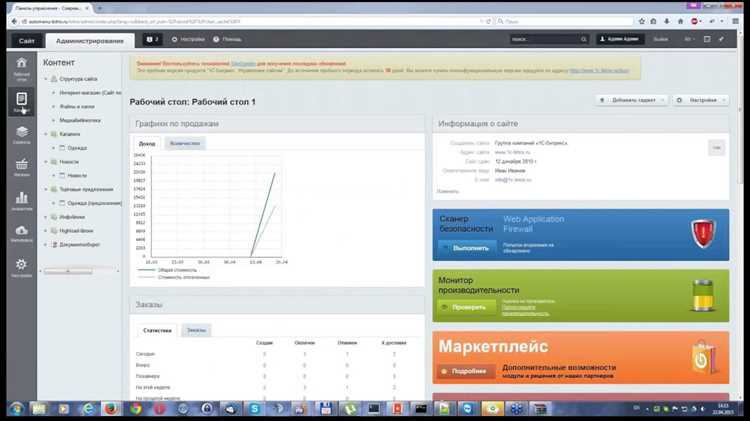The width and height of the screenshot is (750, 421).
Task: Open the Новости child tree item
Action: coord(77,176)
